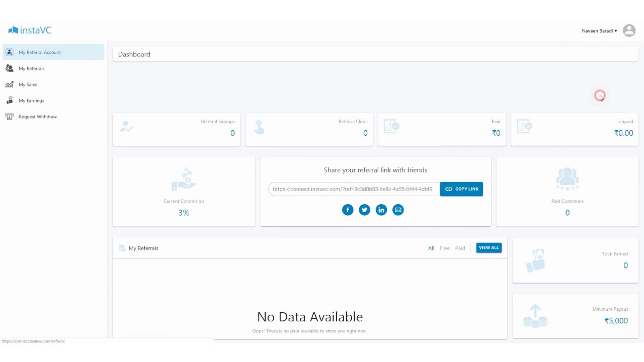This screenshot has height=362, width=644.
Task: Click the My Referrals sidebar icon
Action: [x=10, y=68]
